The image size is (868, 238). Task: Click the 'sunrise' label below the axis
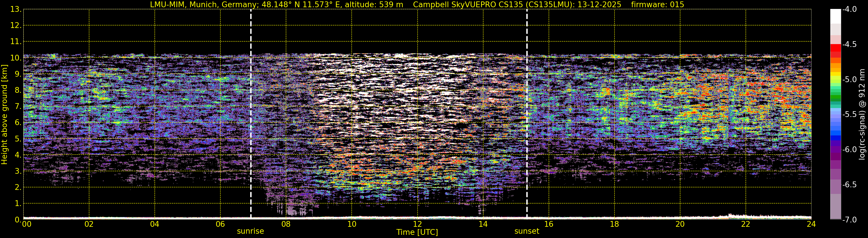pyautogui.click(x=250, y=231)
